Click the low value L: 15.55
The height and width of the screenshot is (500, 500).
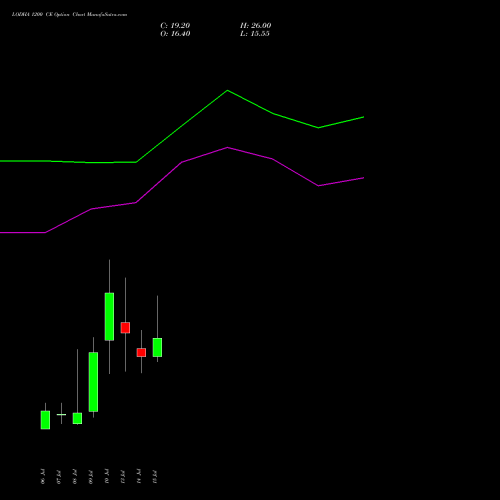tap(255, 34)
